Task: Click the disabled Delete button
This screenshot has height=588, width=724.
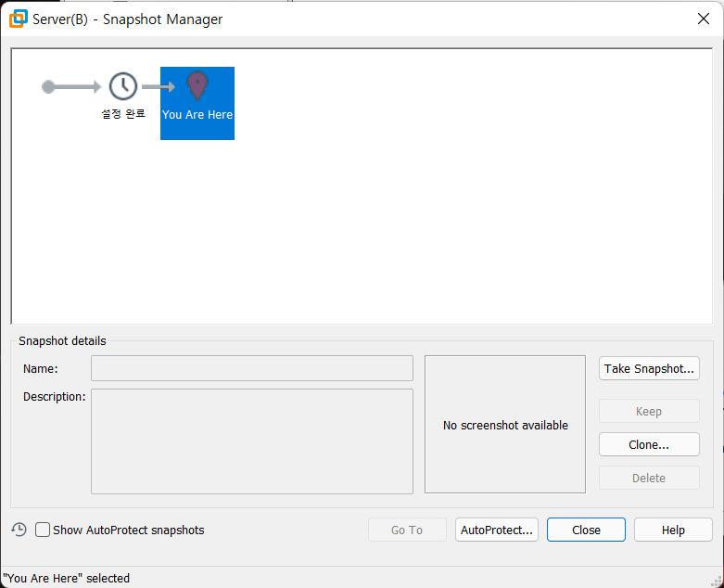Action: click(x=649, y=478)
